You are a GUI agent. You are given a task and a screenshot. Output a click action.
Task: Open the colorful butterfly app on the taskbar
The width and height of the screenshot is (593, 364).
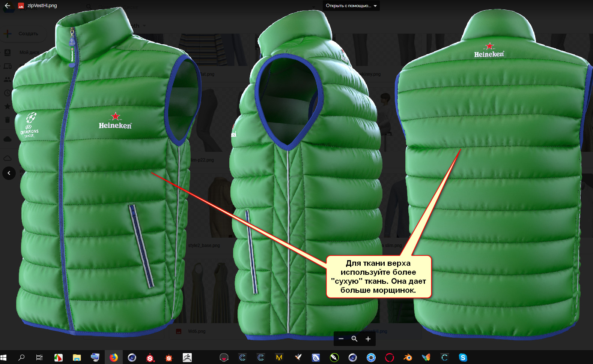(426, 358)
